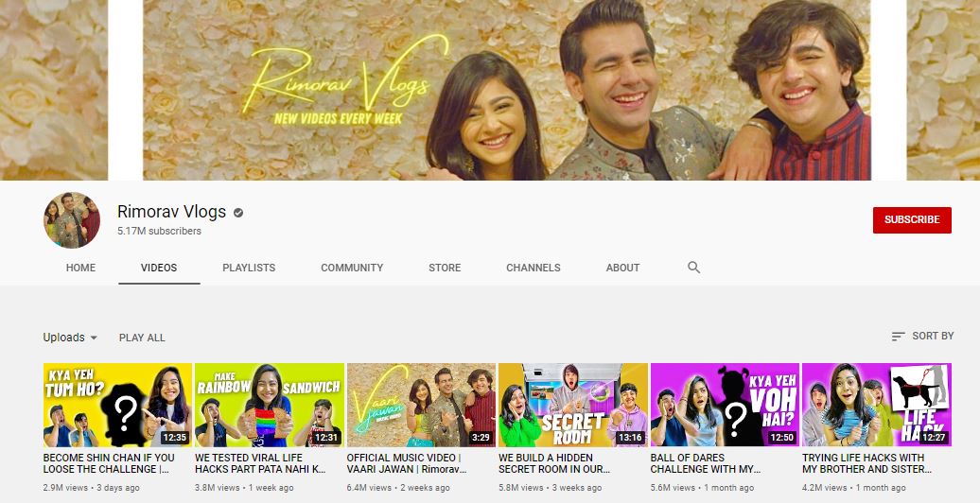Viewport: 980px width, 503px height.
Task: Open Official Music Video Vaari Jawan title
Action: (407, 463)
